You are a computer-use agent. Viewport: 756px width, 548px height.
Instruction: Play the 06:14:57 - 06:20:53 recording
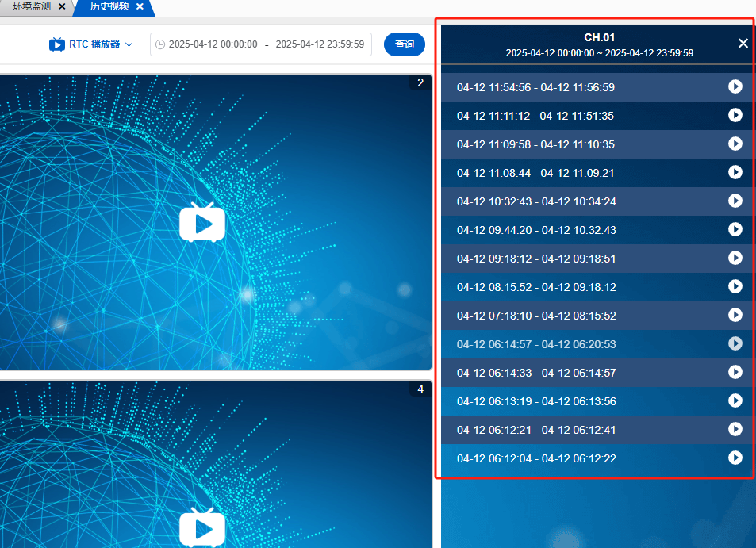click(735, 343)
